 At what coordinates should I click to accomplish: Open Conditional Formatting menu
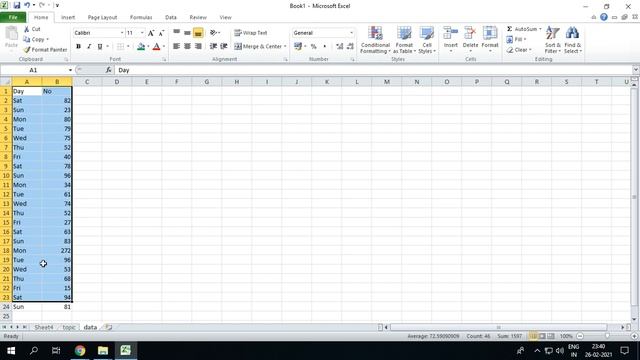click(x=375, y=40)
